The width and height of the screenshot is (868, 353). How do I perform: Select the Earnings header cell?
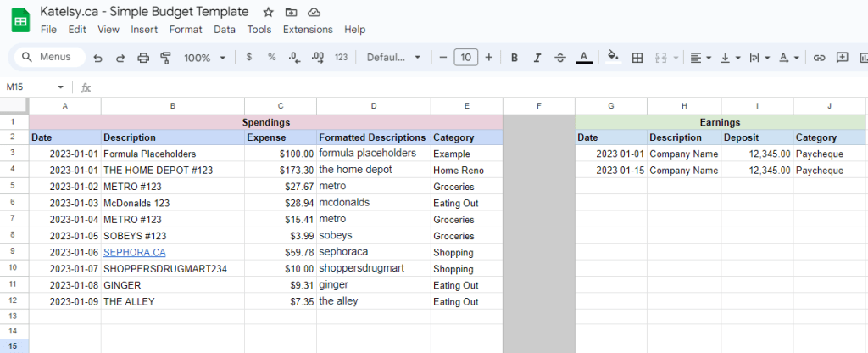(721, 122)
